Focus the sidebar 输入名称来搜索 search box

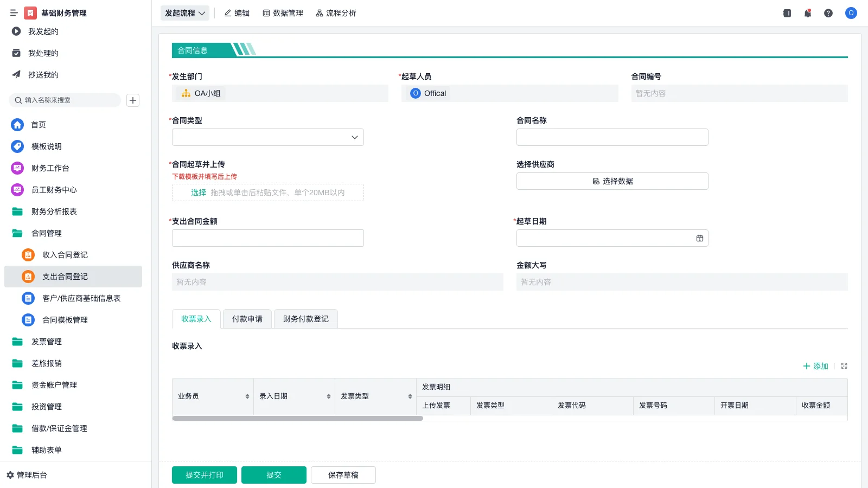(x=65, y=100)
